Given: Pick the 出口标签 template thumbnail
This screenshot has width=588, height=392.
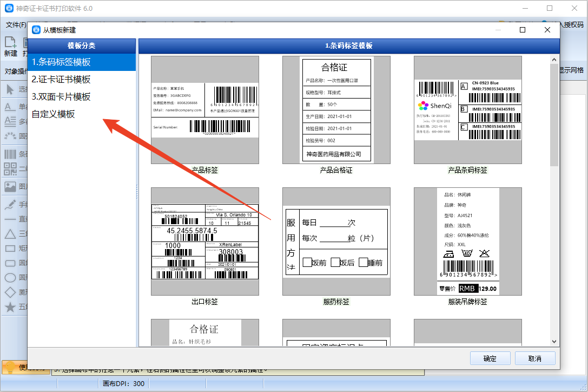Looking at the screenshot, I should [205, 241].
